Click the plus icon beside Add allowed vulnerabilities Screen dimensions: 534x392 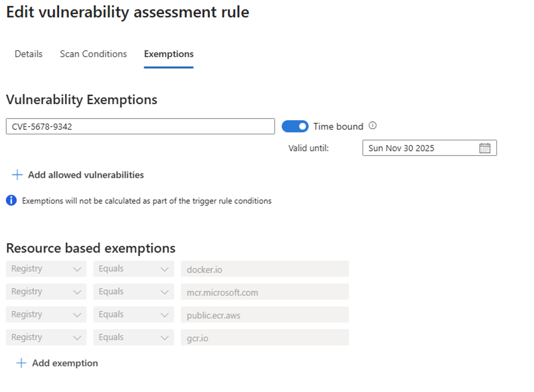17,175
